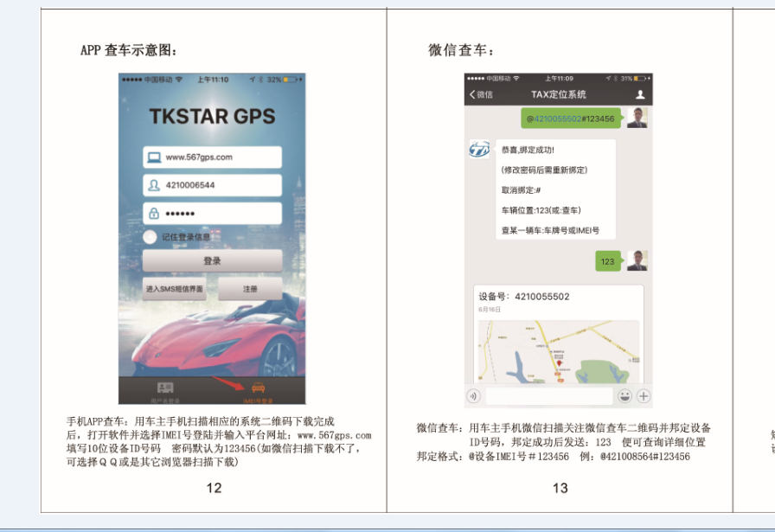Click the plus attachment icon in WeChat
775x532 pixels.
pyautogui.click(x=643, y=396)
